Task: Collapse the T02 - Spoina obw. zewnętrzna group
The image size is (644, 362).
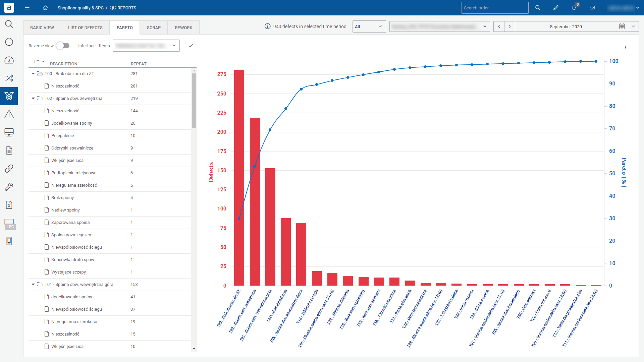Action: 33,99
